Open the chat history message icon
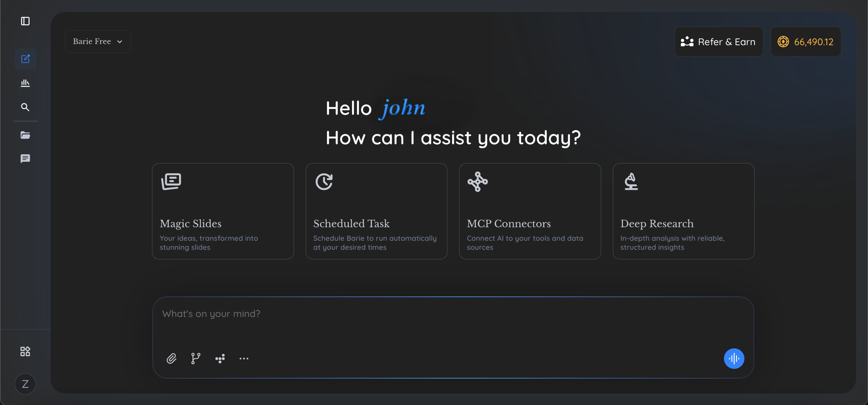 click(x=25, y=158)
